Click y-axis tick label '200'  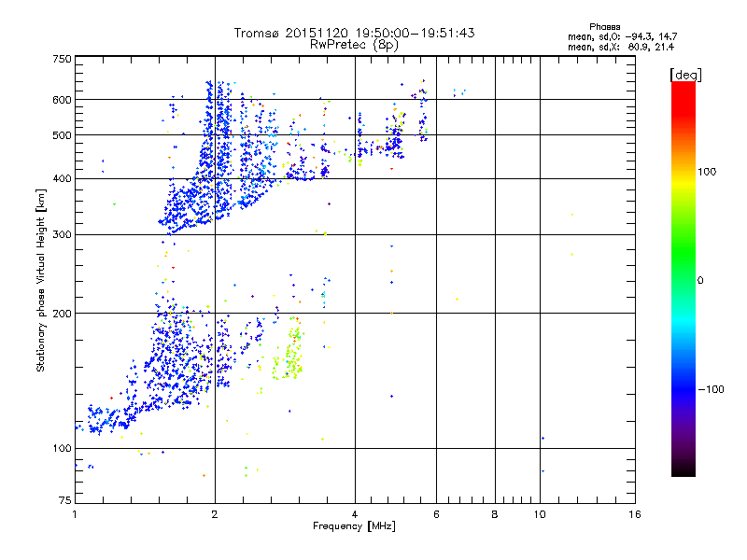(x=62, y=314)
